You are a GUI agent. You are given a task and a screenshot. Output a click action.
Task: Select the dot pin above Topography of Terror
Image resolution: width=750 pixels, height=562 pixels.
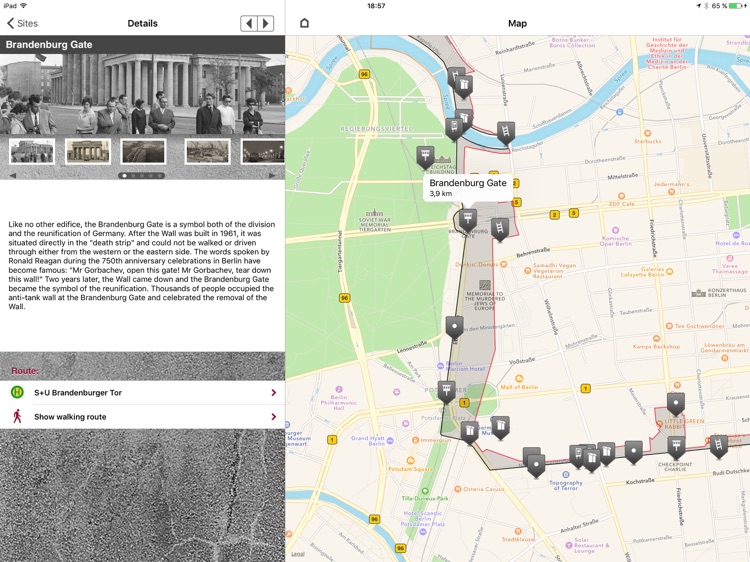(x=536, y=465)
